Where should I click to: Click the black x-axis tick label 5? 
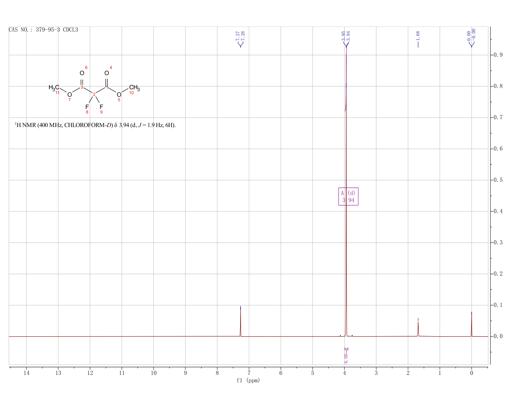[313, 373]
